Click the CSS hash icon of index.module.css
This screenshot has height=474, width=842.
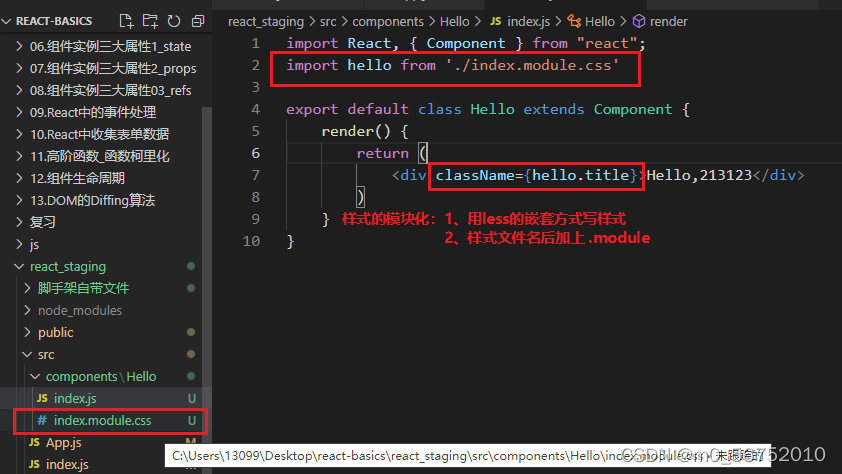pos(42,420)
